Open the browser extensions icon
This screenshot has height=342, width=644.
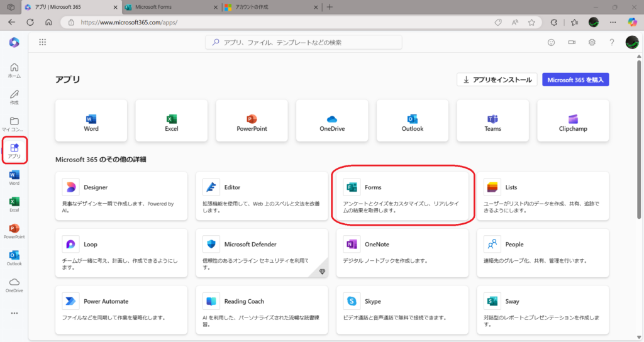(553, 23)
